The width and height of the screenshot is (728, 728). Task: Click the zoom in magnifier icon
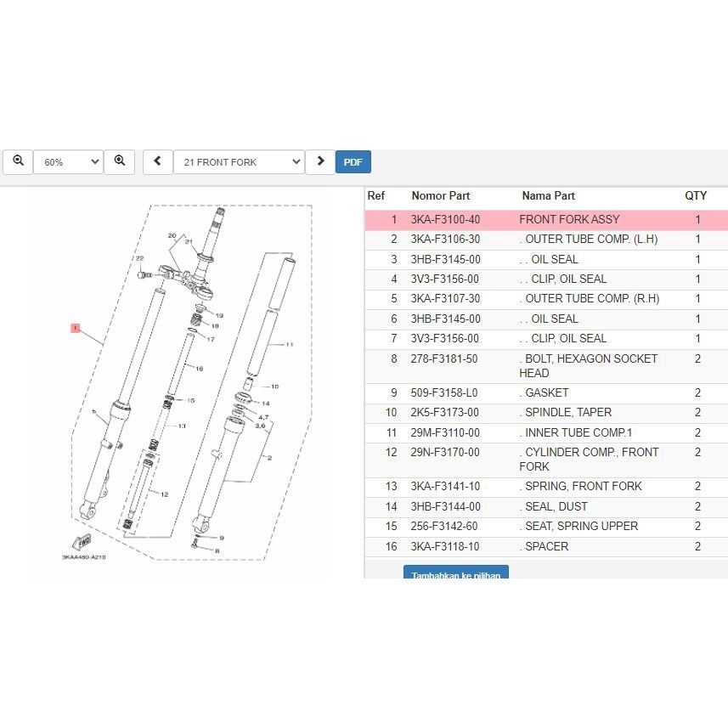(x=120, y=161)
